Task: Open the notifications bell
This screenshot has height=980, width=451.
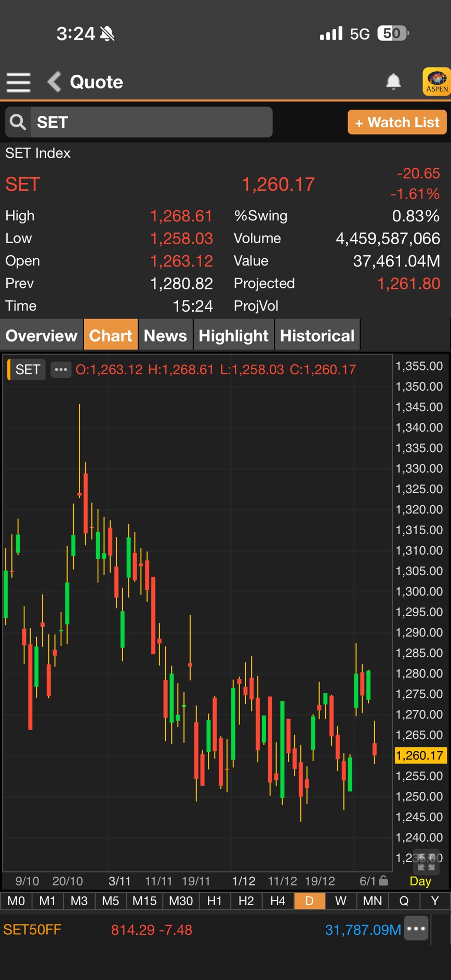Action: click(393, 82)
